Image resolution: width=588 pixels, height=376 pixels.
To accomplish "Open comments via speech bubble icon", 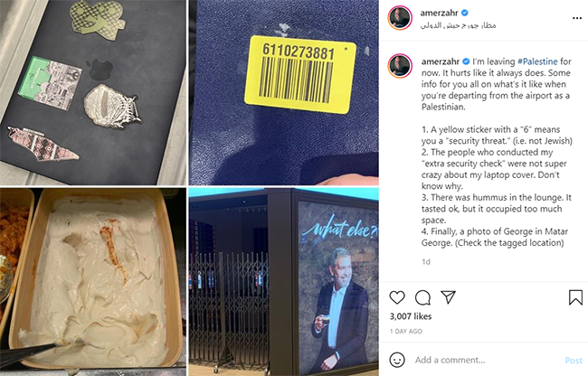I will pyautogui.click(x=422, y=297).
